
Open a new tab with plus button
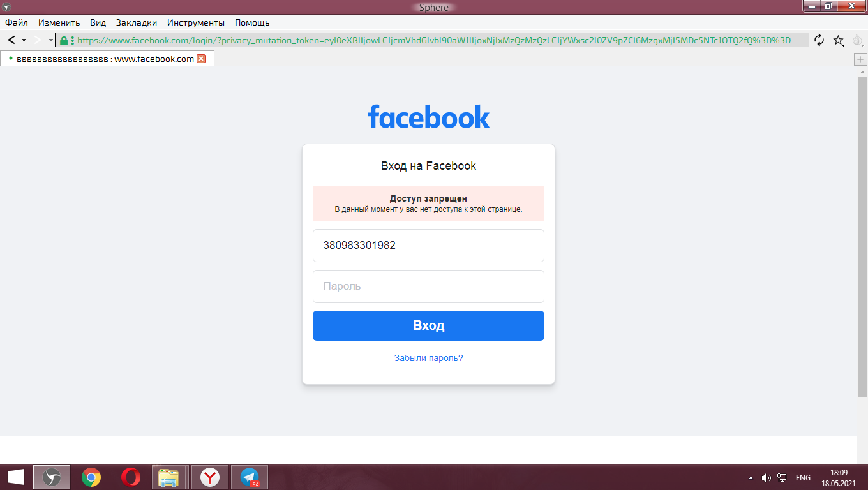click(860, 59)
